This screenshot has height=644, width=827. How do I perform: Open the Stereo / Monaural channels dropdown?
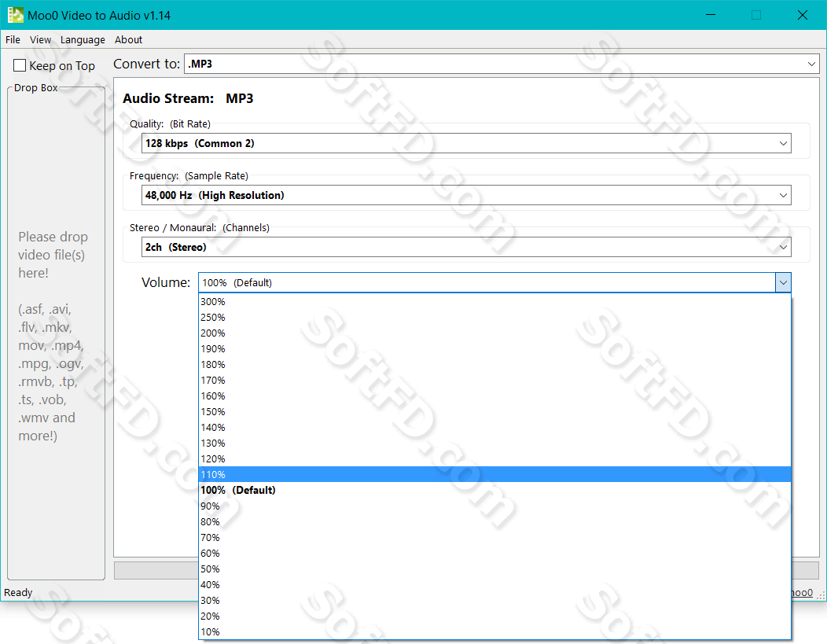(x=466, y=247)
